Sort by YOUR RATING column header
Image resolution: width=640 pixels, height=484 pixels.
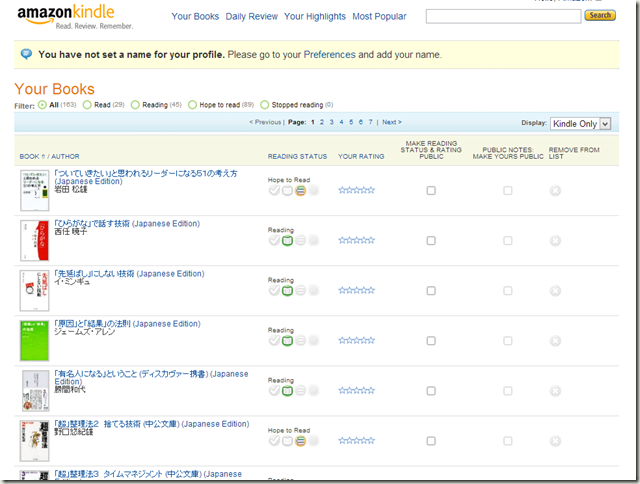coord(361,156)
